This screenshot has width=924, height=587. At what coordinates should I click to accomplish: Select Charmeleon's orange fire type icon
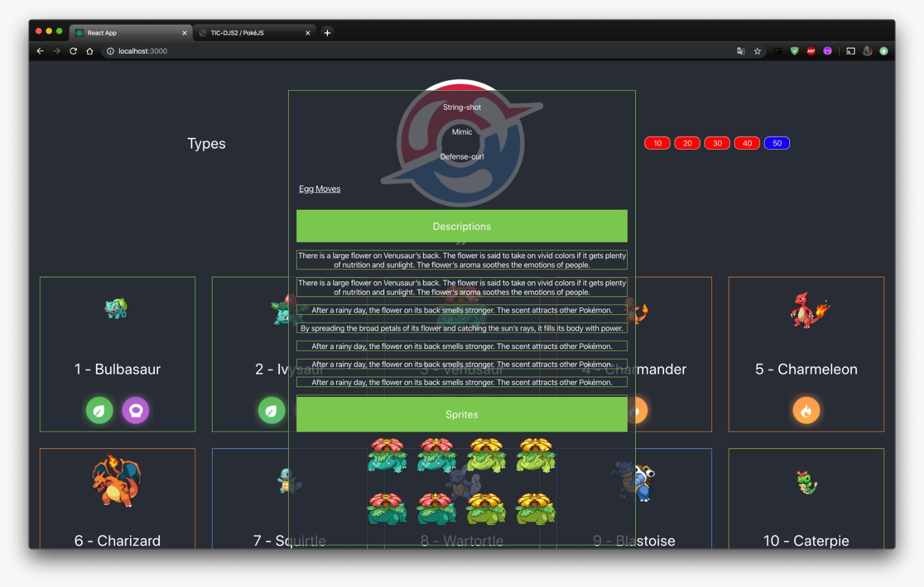[807, 411]
